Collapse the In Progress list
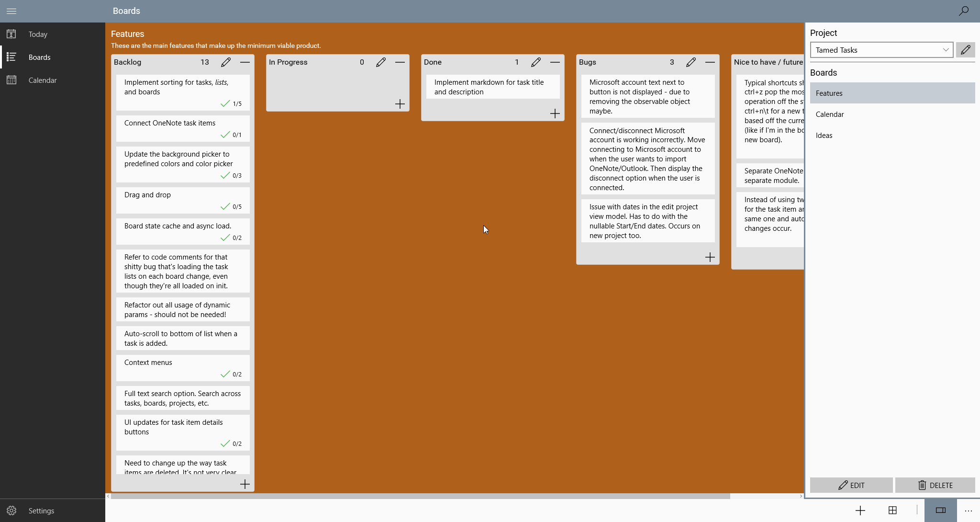Image resolution: width=980 pixels, height=522 pixels. click(x=400, y=62)
